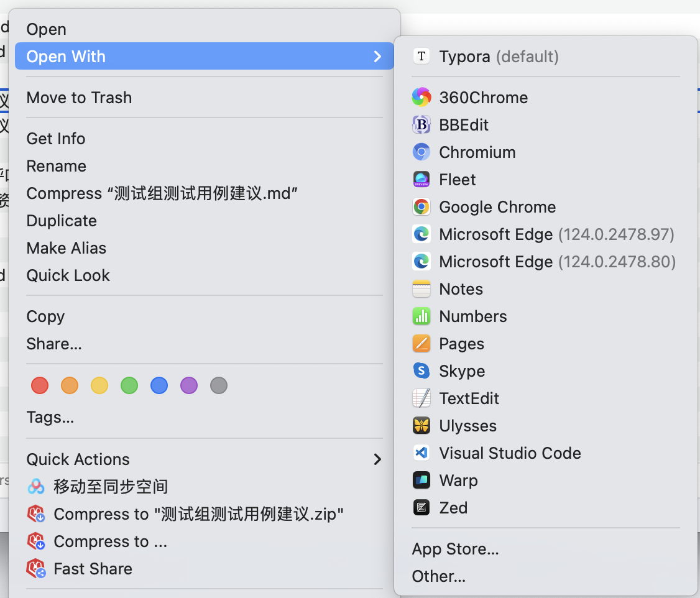
Task: Choose Share... option
Action: point(205,344)
